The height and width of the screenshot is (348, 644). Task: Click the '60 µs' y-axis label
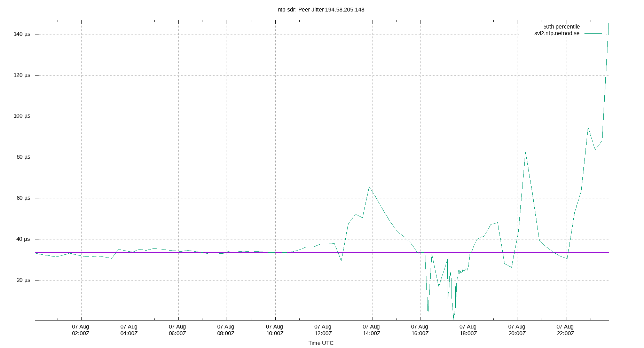click(x=23, y=198)
